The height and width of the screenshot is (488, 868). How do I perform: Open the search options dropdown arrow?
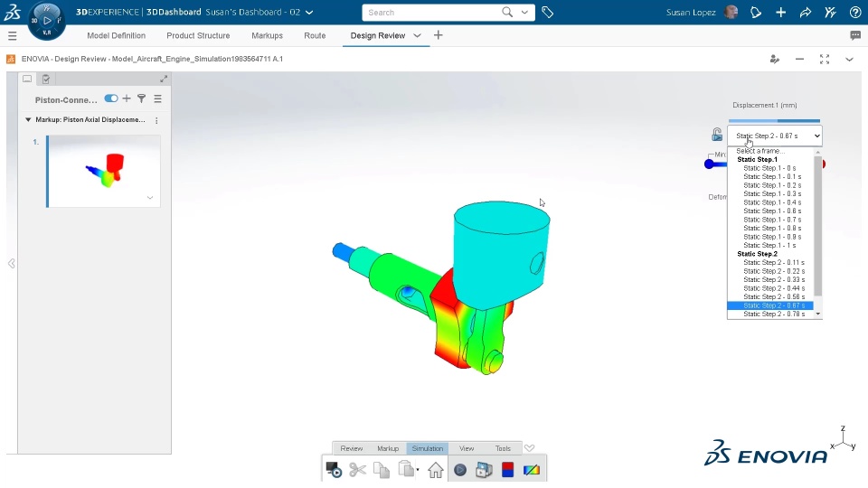pyautogui.click(x=524, y=12)
